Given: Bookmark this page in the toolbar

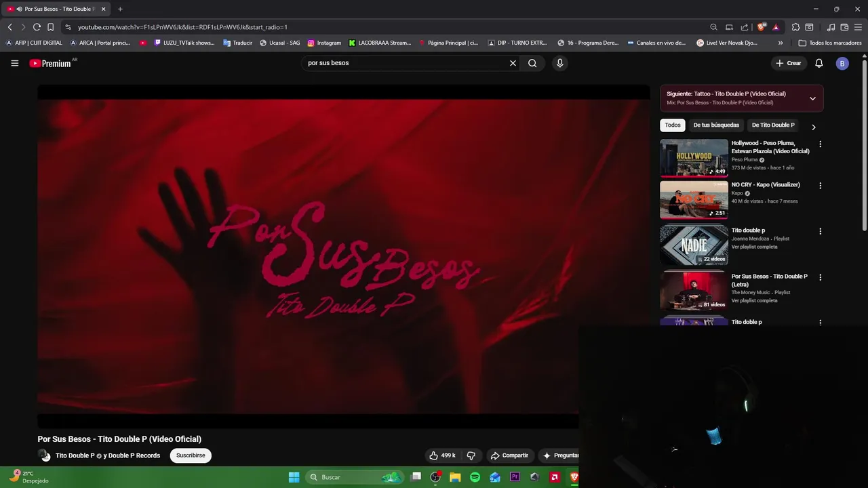Looking at the screenshot, I should click(50, 27).
